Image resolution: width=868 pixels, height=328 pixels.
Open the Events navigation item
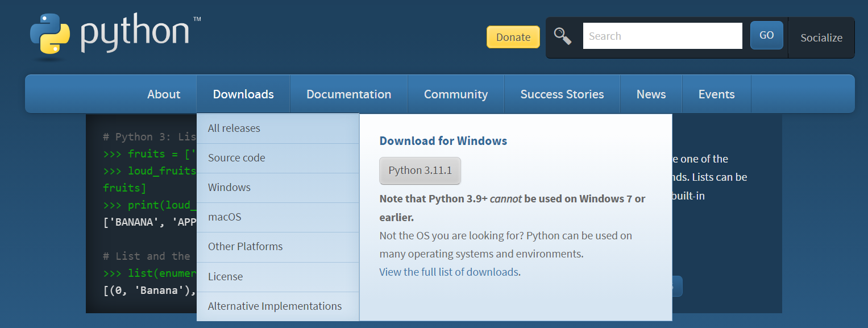pos(716,94)
